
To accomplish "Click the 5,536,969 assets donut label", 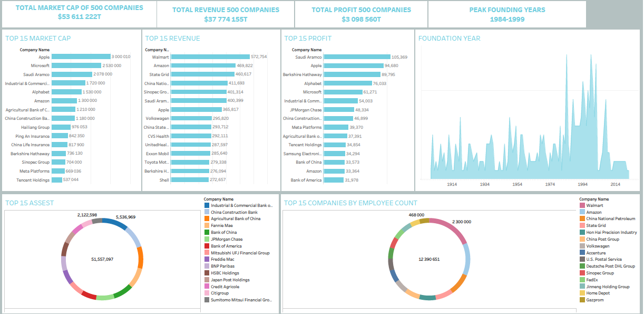I will [x=125, y=217].
